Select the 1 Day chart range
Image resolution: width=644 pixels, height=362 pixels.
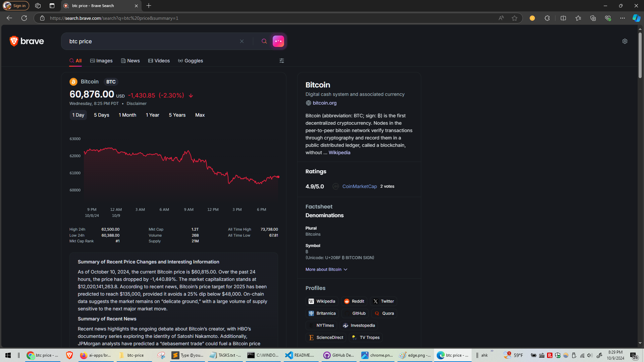tap(78, 115)
